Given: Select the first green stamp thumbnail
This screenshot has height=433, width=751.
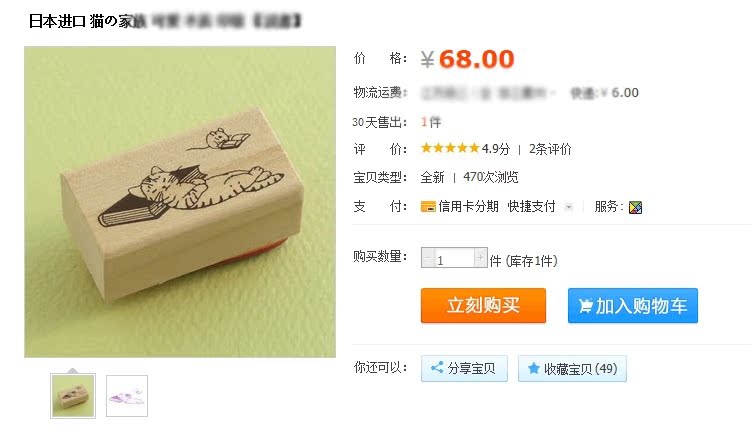Looking at the screenshot, I should [73, 396].
